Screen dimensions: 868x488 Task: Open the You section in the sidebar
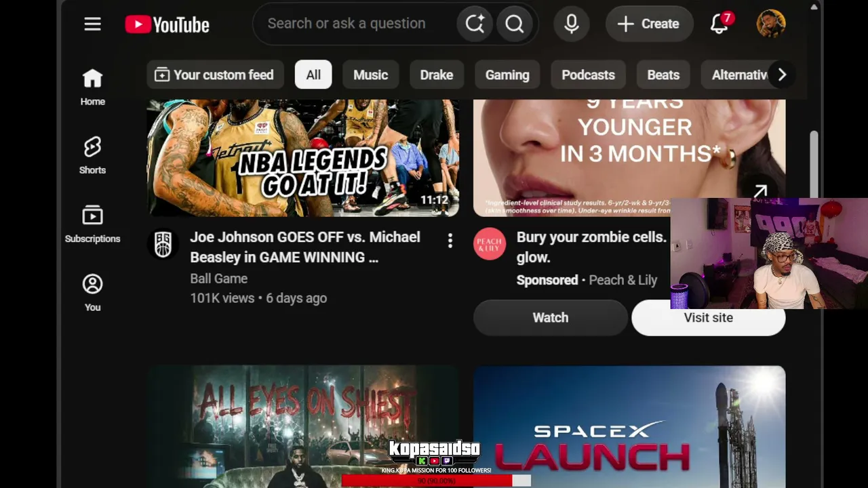pos(92,293)
